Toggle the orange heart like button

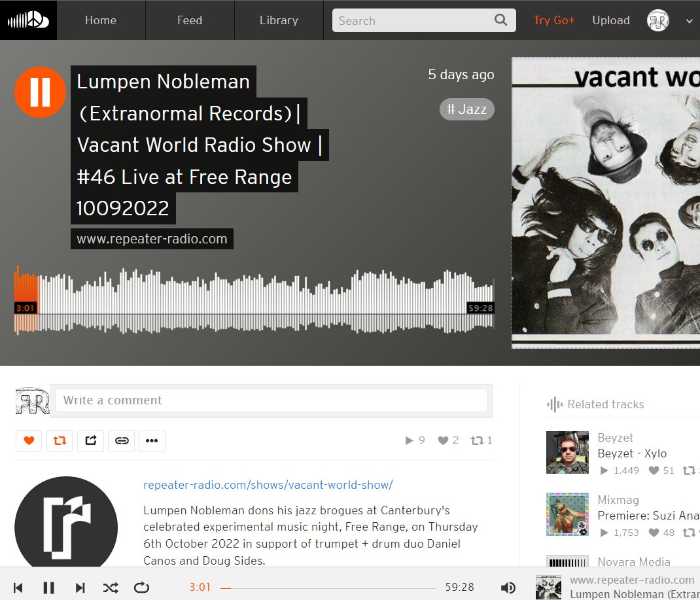point(29,440)
